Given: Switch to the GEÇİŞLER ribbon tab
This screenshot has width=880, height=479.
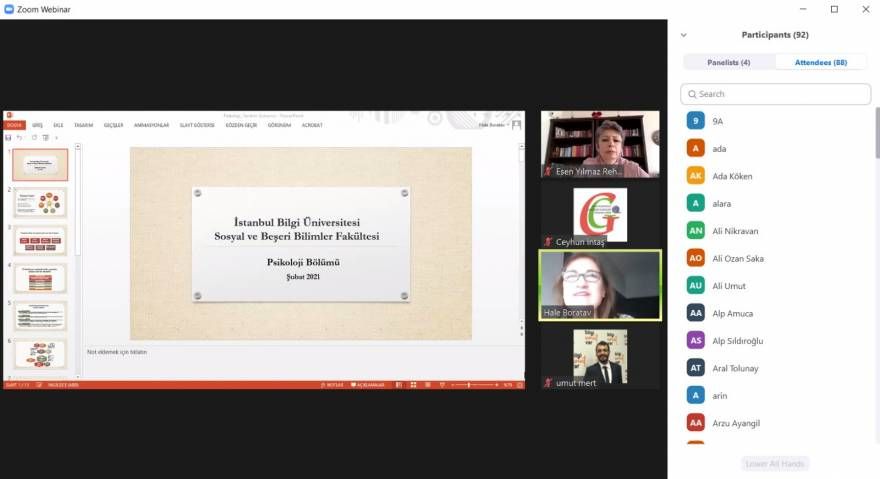Looking at the screenshot, I should [113, 125].
